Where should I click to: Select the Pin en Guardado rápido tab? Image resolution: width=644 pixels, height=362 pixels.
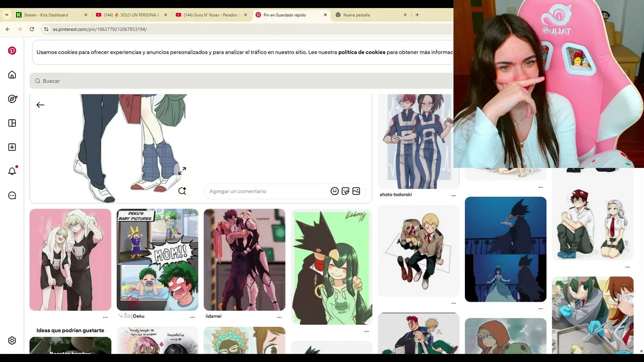291,15
